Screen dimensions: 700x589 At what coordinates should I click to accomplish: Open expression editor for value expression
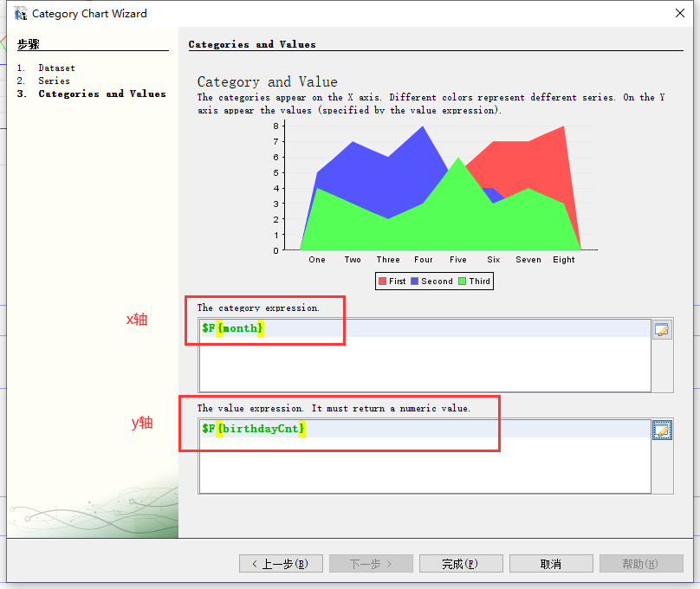click(x=662, y=430)
